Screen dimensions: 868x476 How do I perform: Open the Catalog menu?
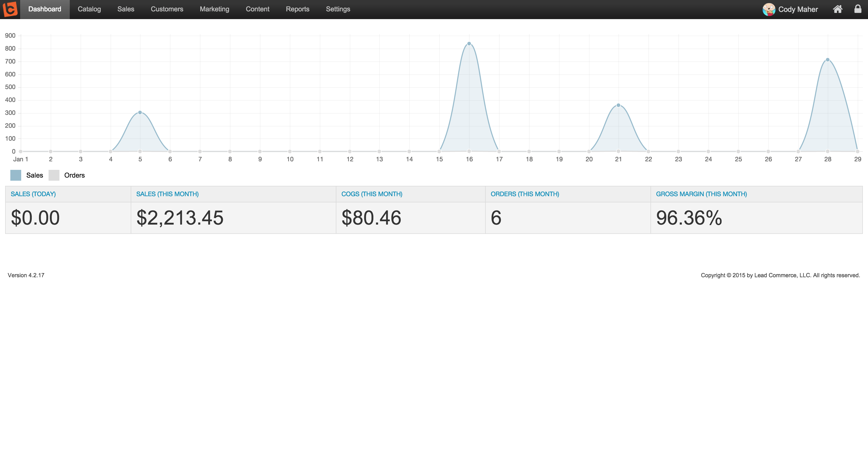[89, 9]
